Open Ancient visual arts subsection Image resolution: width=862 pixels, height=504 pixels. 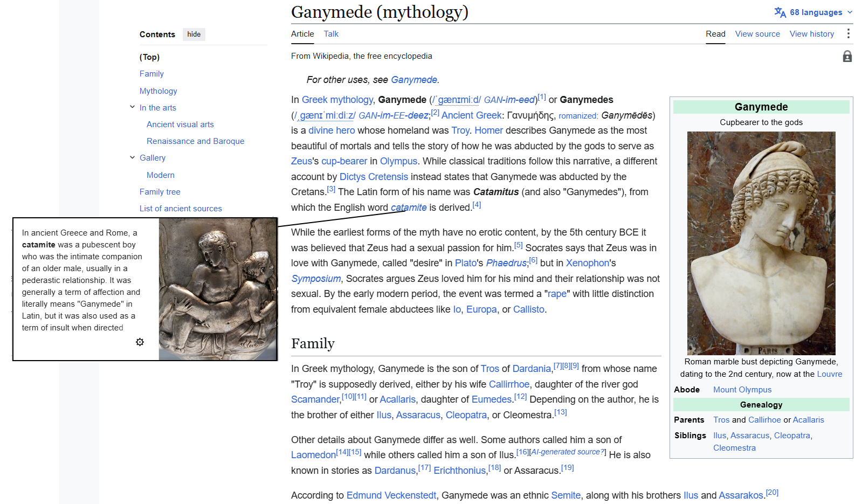pyautogui.click(x=180, y=125)
